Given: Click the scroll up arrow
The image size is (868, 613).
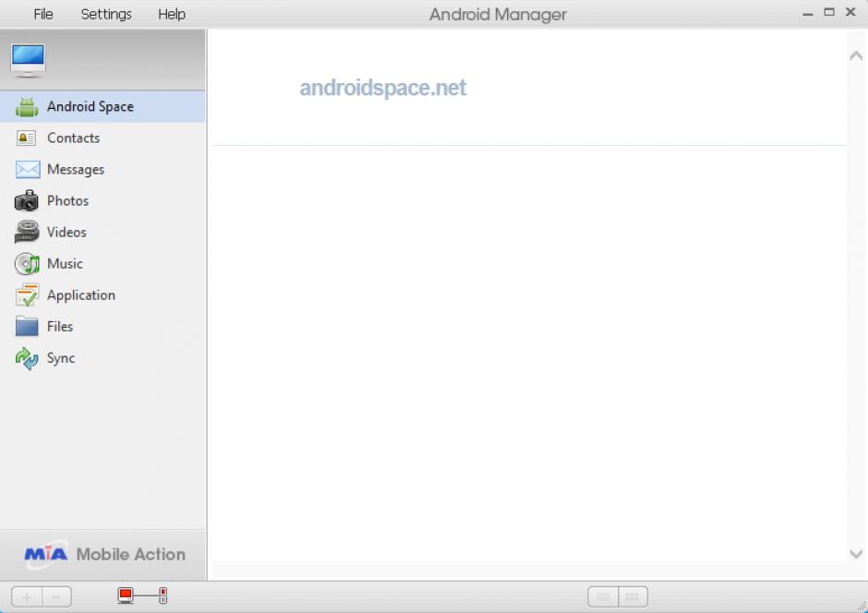Looking at the screenshot, I should [x=856, y=55].
